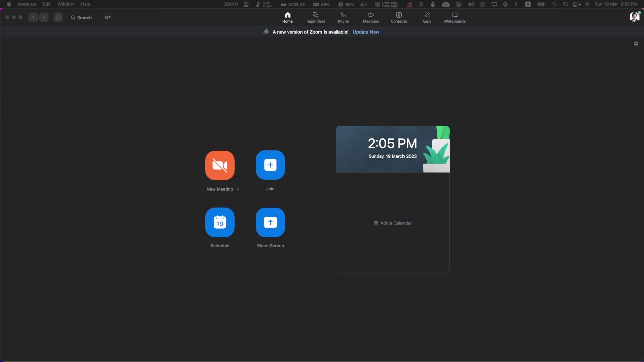Viewport: 644px width, 362px height.
Task: Open the Team Chat tab
Action: 315,18
